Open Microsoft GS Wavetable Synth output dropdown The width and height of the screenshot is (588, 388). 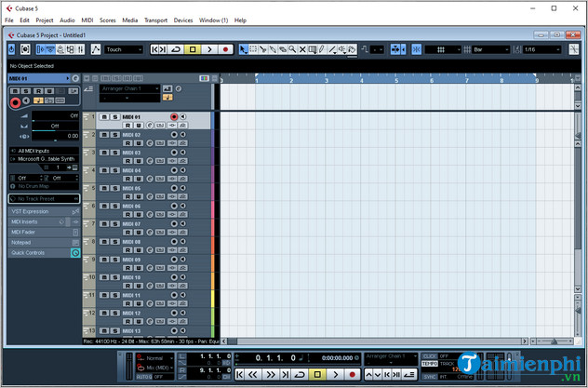45,159
